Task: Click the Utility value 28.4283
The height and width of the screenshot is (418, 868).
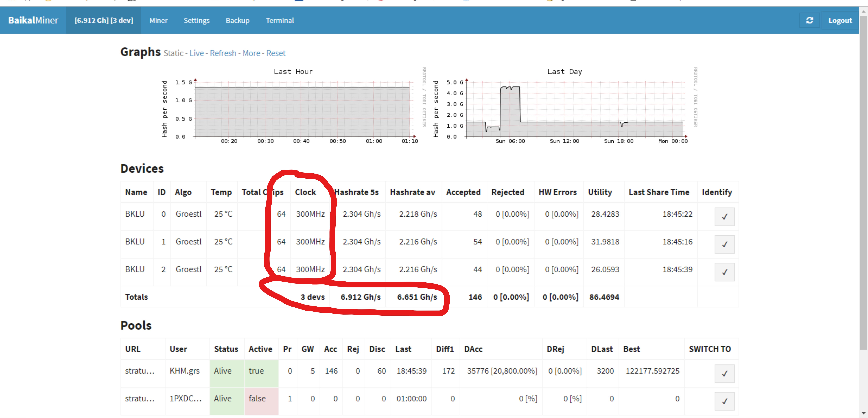Action: [x=605, y=214]
